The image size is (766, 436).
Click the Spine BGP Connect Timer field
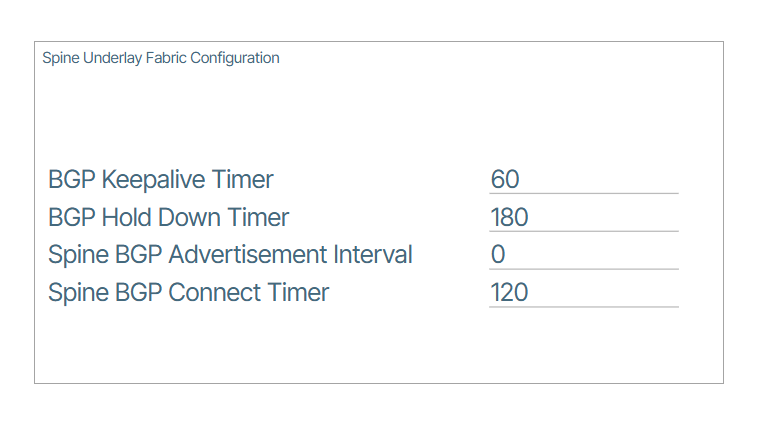583,293
